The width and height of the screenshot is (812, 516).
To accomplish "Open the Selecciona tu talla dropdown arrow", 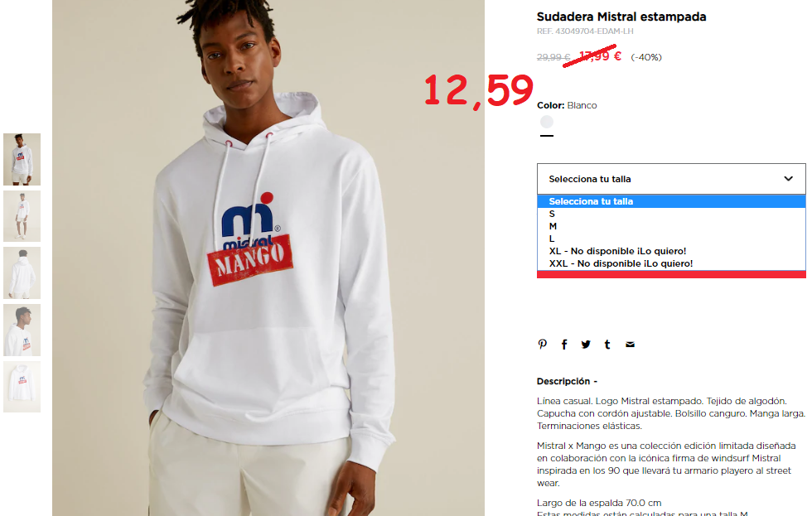I will pos(788,179).
